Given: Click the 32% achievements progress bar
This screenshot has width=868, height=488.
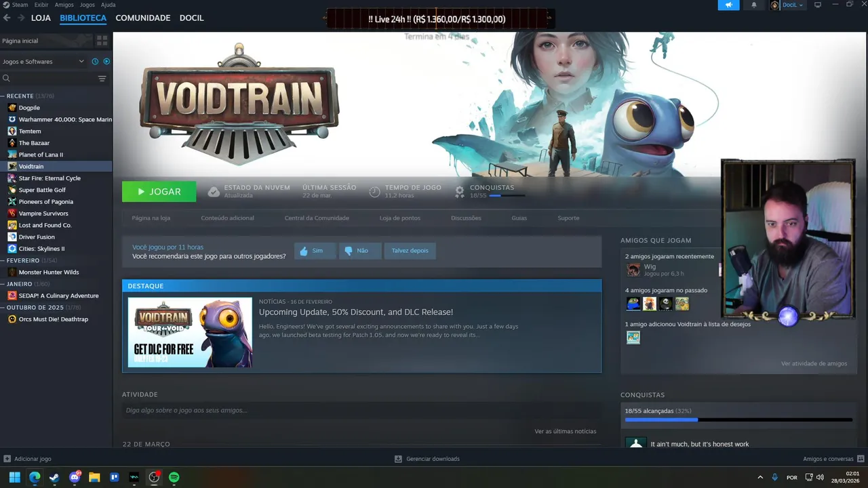Looking at the screenshot, I should [738, 420].
